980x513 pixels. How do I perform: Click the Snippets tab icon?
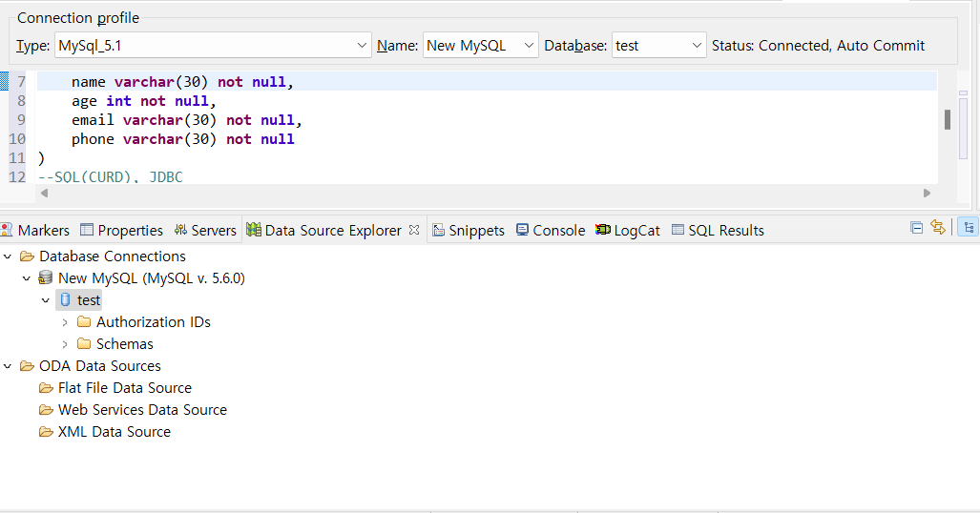[x=439, y=230]
